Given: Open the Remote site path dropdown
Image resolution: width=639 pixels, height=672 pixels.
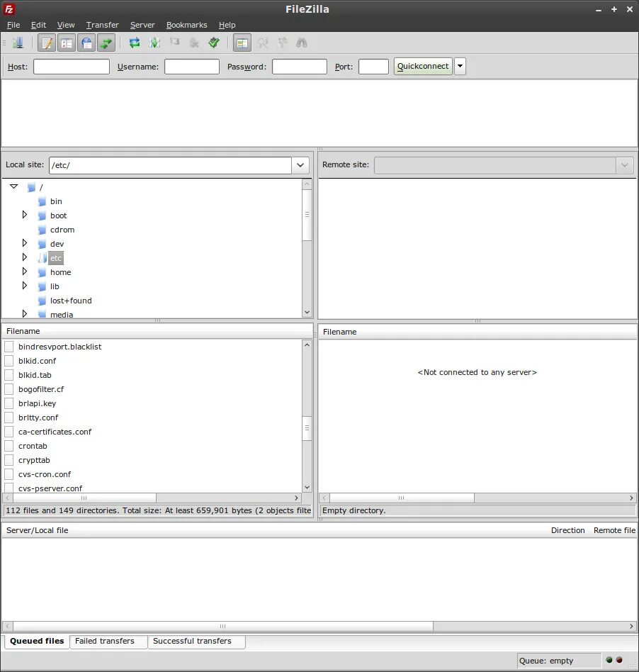Looking at the screenshot, I should (624, 165).
